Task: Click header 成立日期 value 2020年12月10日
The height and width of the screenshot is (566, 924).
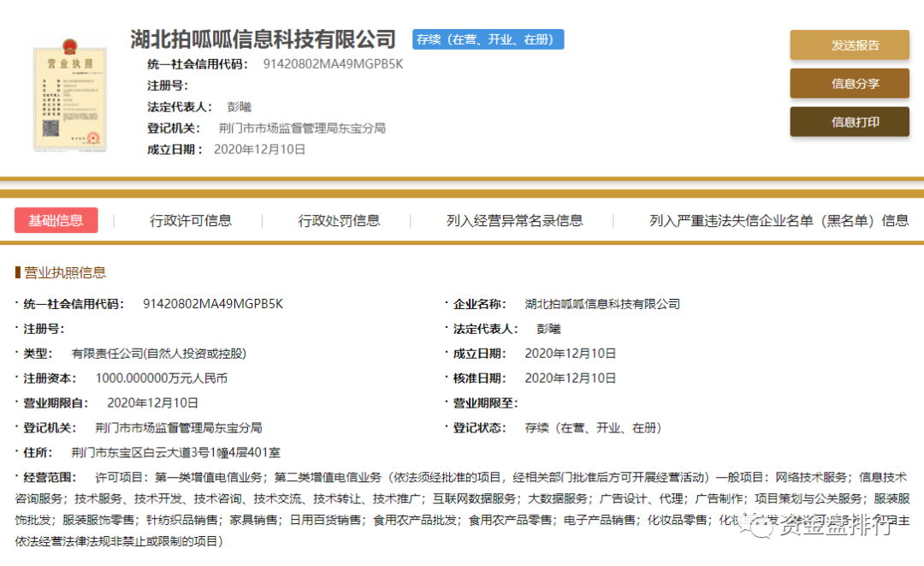Action: click(x=259, y=149)
